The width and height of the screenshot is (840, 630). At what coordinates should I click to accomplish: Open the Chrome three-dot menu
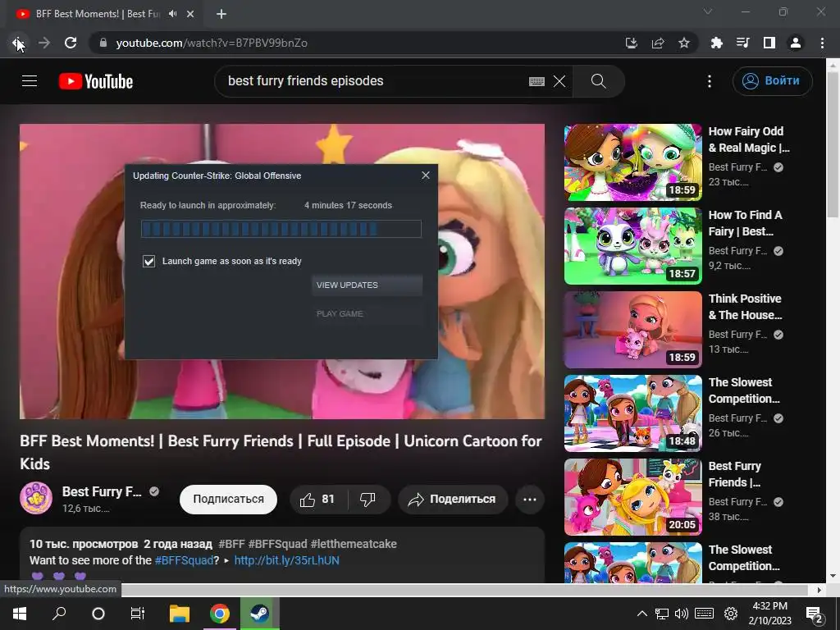(822, 43)
